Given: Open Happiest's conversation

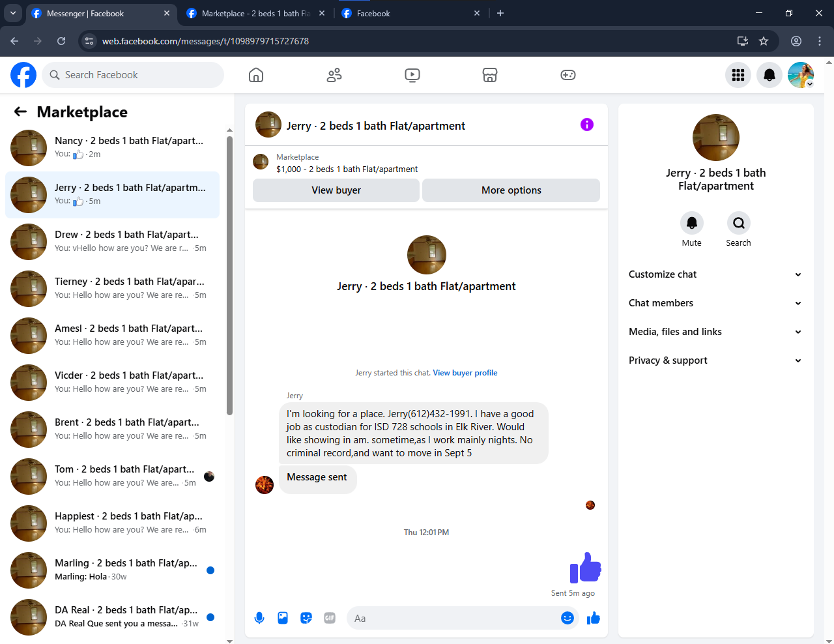Looking at the screenshot, I should [x=112, y=523].
